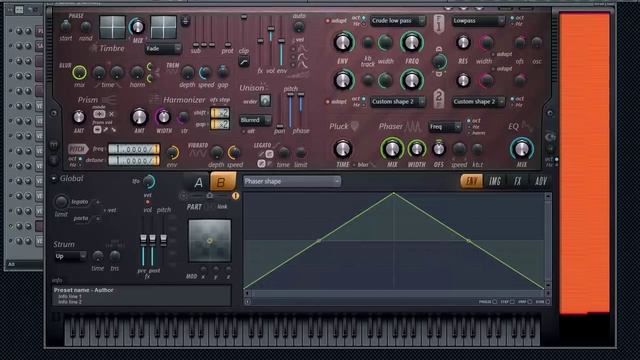Open the FX tab
Image resolution: width=640 pixels, height=360 pixels.
[518, 181]
